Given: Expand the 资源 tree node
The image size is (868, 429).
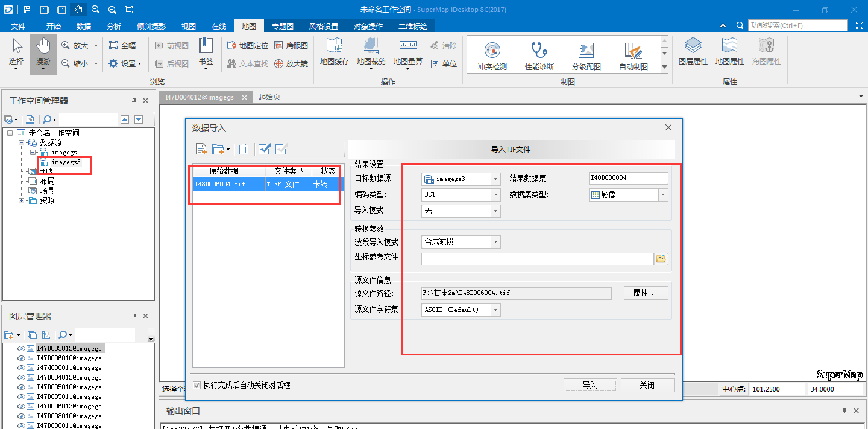Looking at the screenshot, I should [x=22, y=200].
